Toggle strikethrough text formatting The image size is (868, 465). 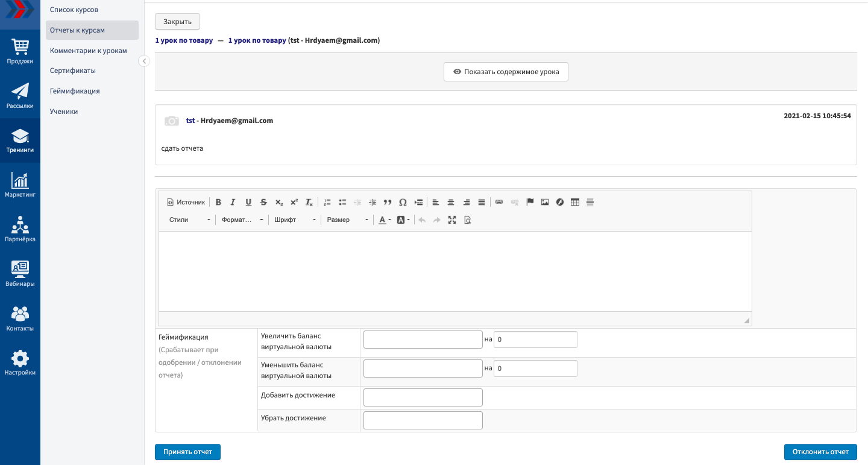tap(263, 202)
